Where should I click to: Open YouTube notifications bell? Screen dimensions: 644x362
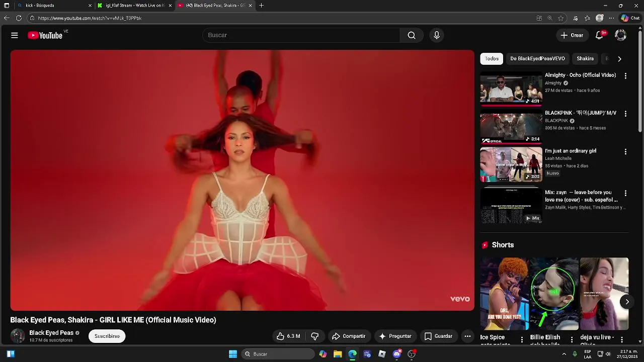click(600, 35)
